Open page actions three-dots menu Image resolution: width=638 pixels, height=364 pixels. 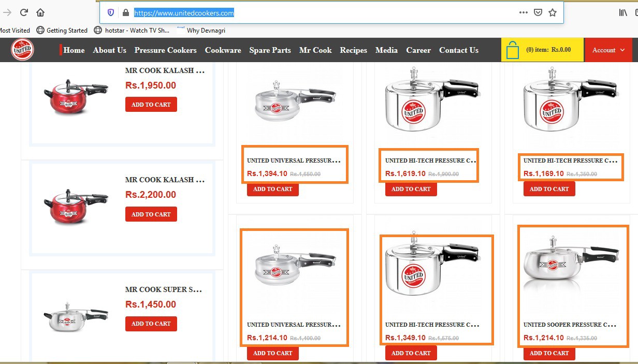pyautogui.click(x=524, y=12)
